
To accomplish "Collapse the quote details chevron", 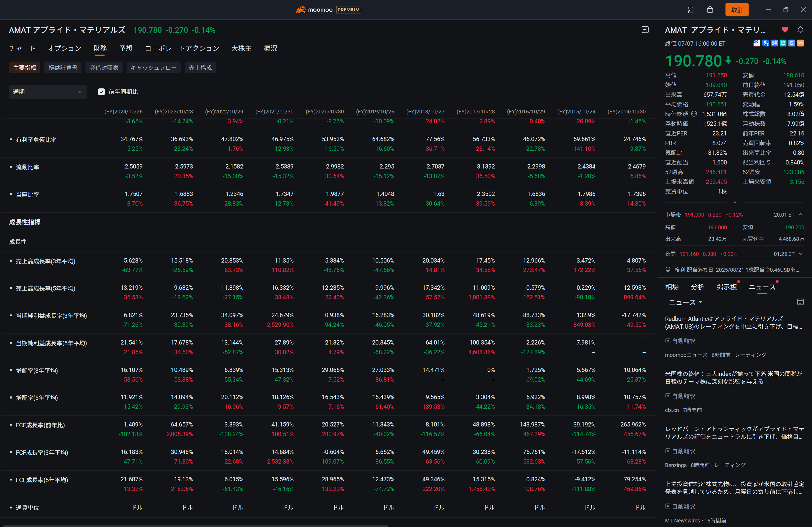I will coord(735,203).
